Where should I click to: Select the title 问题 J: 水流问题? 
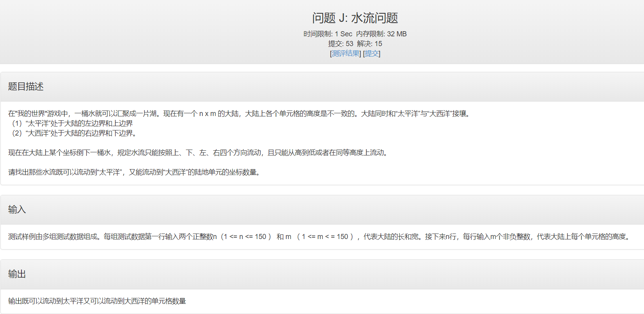(355, 18)
